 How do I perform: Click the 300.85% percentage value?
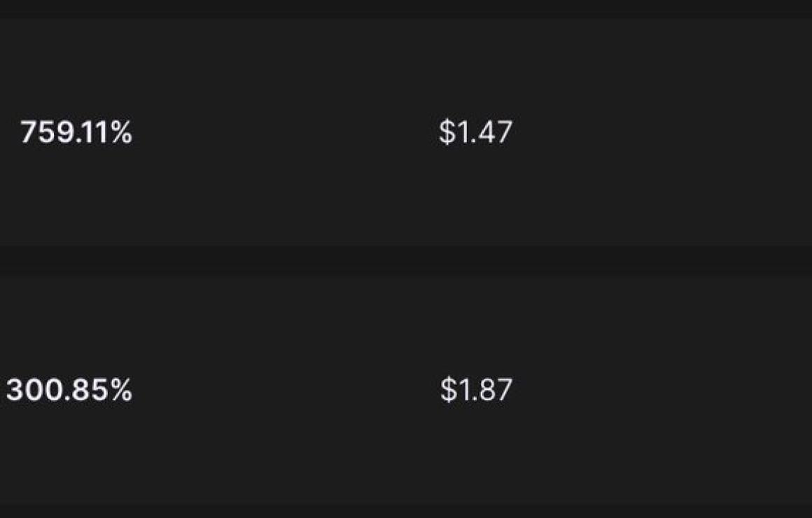69,389
